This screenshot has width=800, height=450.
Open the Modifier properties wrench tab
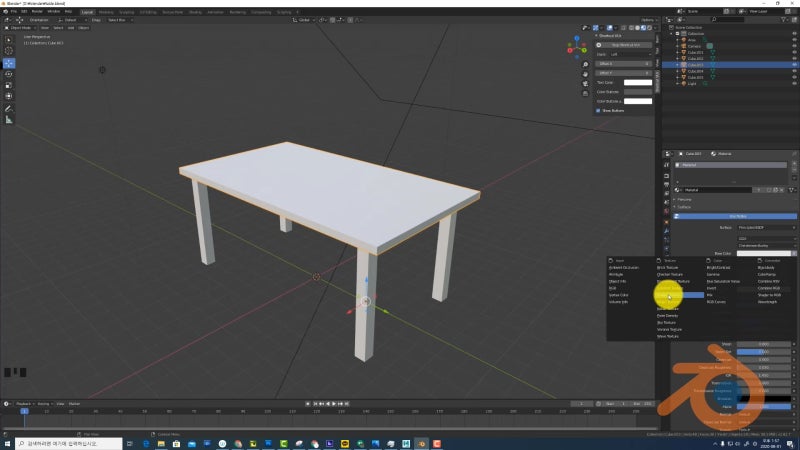point(666,231)
